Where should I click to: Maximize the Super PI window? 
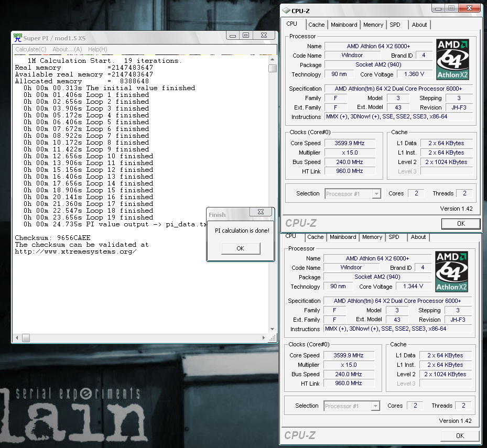coord(246,36)
